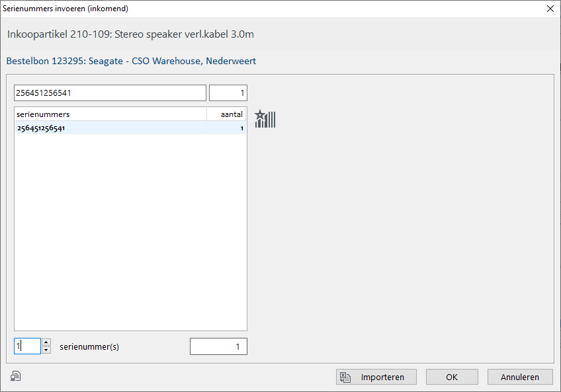Click the dialog title bar text

pos(66,9)
